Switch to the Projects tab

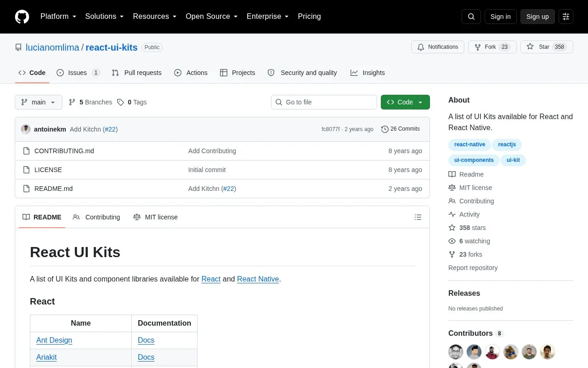pos(237,73)
